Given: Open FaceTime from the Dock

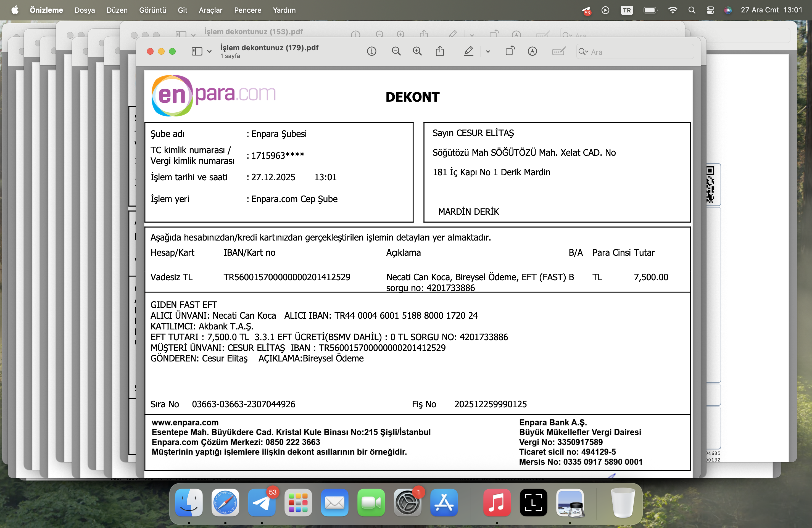Looking at the screenshot, I should tap(371, 502).
